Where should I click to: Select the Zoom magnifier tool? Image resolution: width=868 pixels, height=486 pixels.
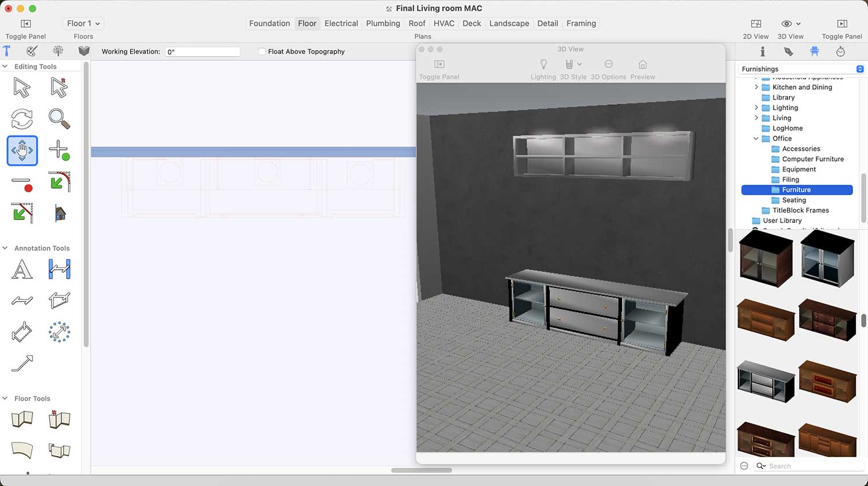click(59, 119)
